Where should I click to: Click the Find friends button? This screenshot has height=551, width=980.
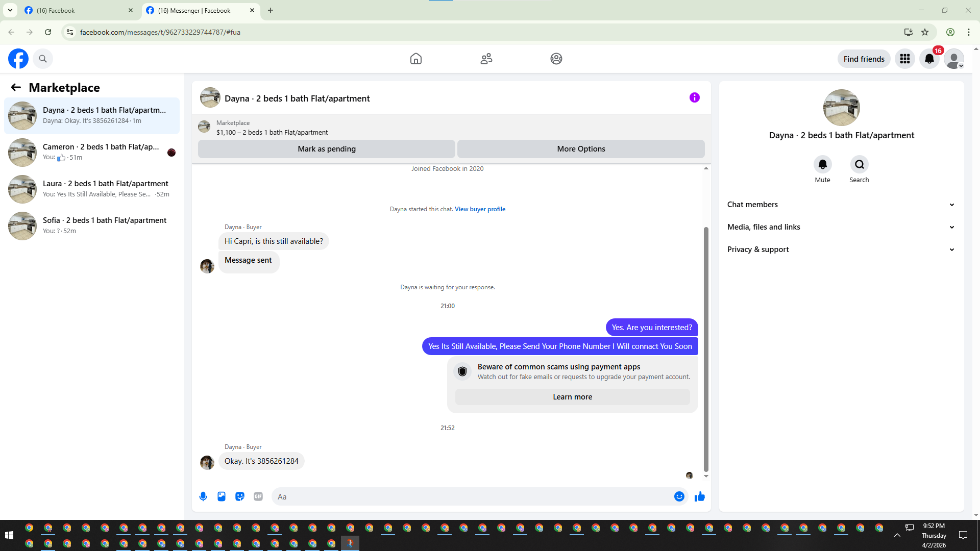[864, 59]
